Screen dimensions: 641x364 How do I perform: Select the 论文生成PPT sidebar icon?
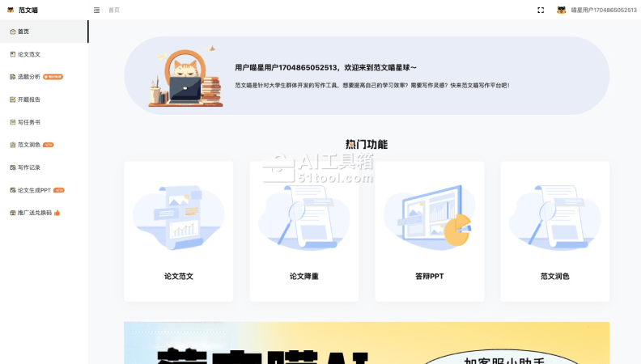12,190
